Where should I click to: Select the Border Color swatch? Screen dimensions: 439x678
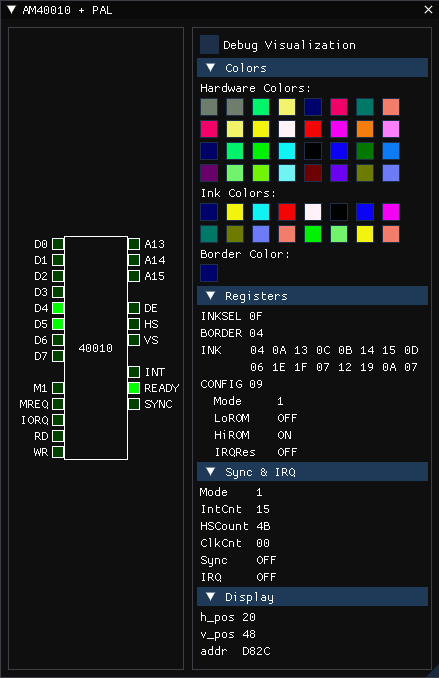point(209,273)
